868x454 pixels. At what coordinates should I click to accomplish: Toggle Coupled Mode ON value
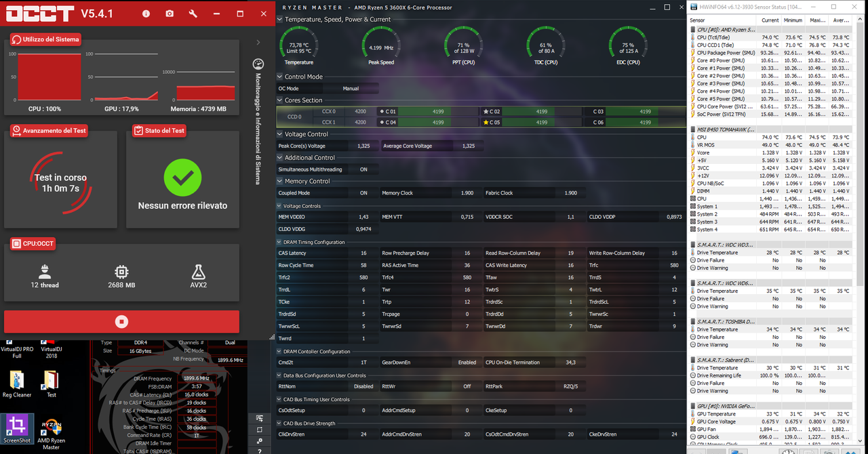[363, 193]
